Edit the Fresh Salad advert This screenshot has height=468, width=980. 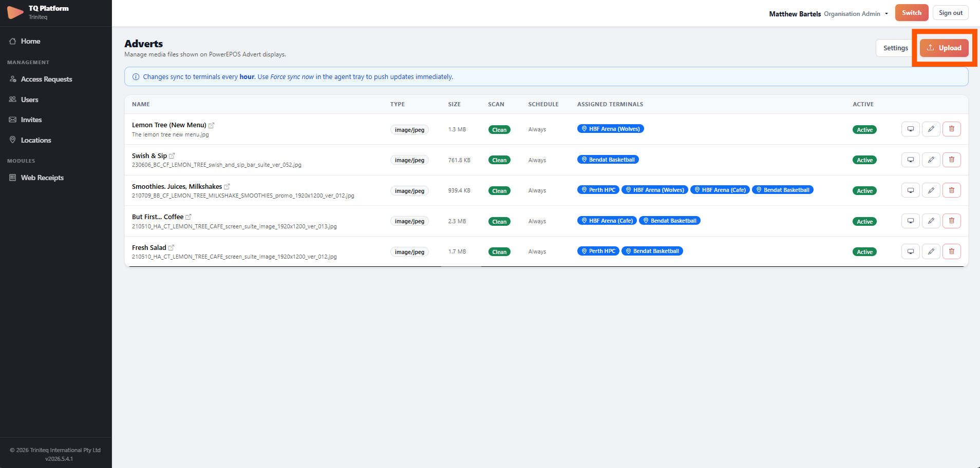tap(931, 251)
